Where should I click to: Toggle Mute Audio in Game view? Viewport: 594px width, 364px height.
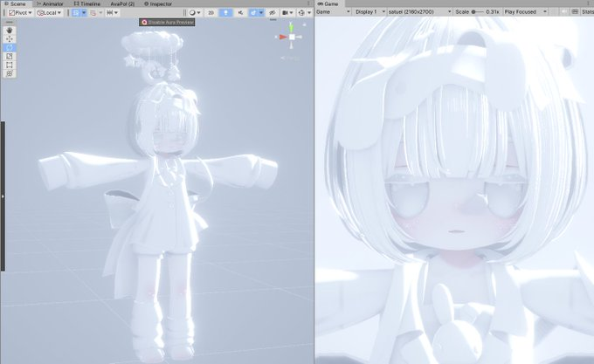(564, 11)
